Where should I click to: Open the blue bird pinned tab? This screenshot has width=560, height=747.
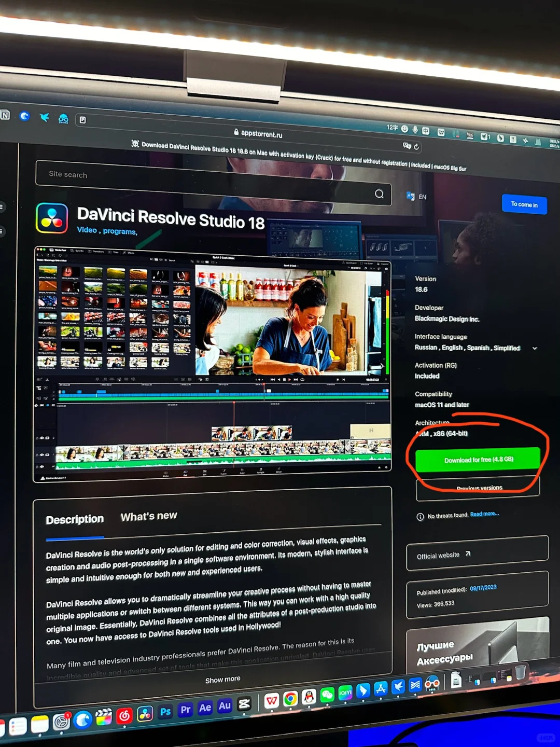point(44,118)
